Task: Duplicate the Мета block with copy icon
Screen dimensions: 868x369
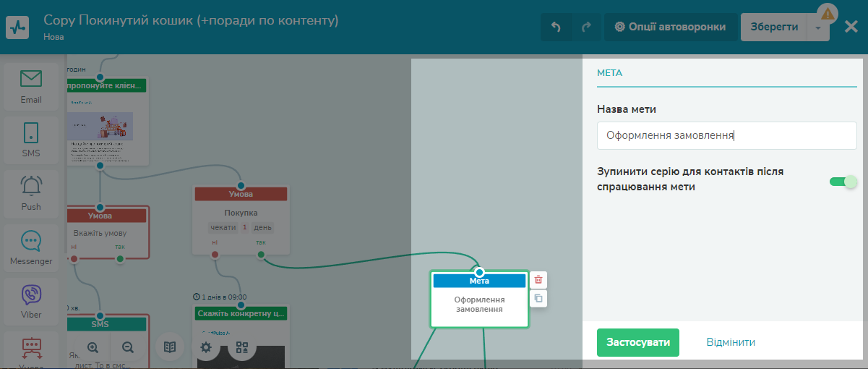Action: [538, 298]
